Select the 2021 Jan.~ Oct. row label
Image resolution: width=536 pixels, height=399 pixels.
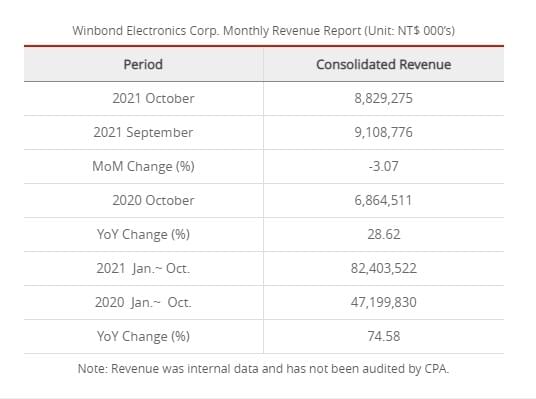click(x=143, y=268)
